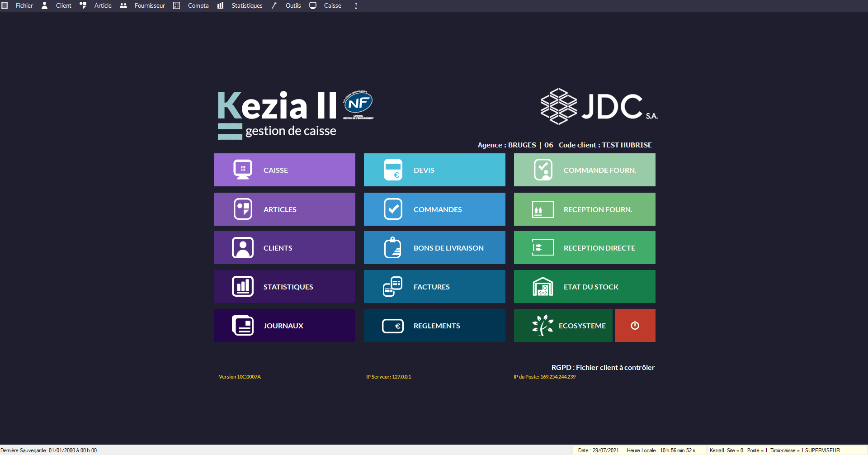Click the cash register monitor icon in CAISSE
868x455 pixels.
click(243, 170)
